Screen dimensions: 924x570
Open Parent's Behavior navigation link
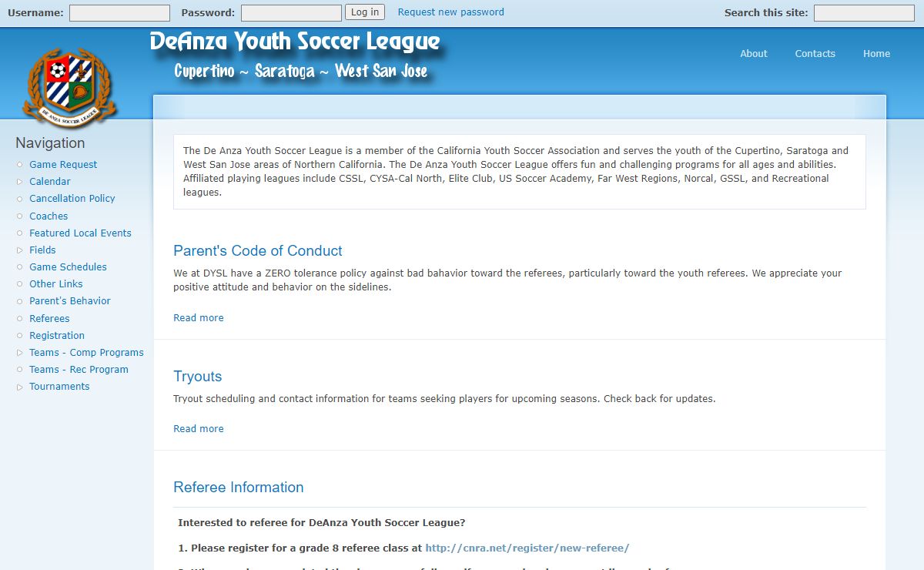[70, 301]
